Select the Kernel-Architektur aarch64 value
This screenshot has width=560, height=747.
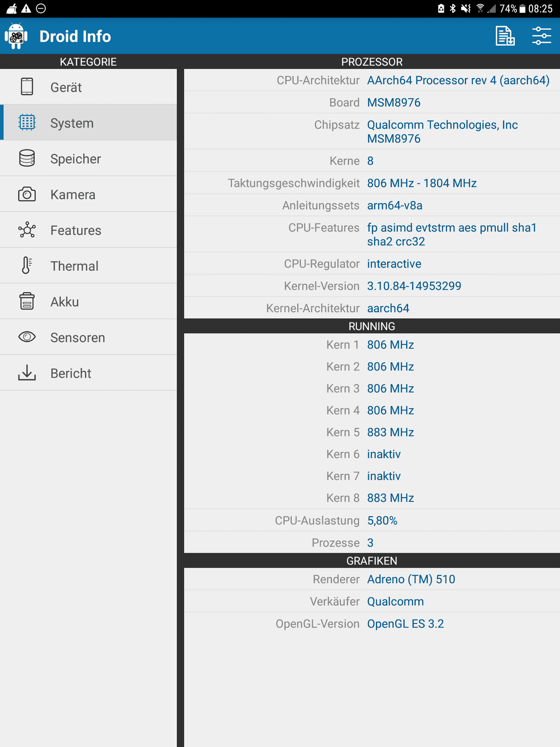point(388,308)
